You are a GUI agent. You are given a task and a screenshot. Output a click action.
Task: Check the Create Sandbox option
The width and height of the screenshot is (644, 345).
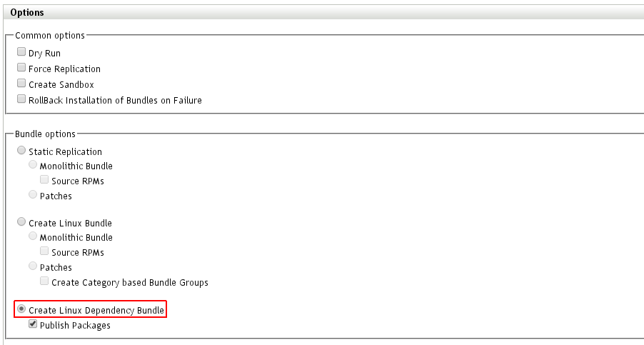21,84
